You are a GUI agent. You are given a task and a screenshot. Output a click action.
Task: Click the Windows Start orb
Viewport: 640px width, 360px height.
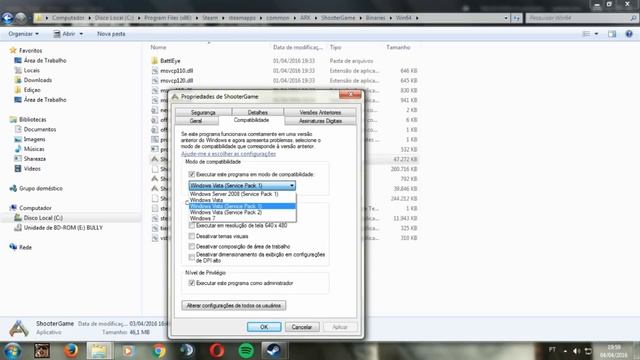click(x=12, y=351)
